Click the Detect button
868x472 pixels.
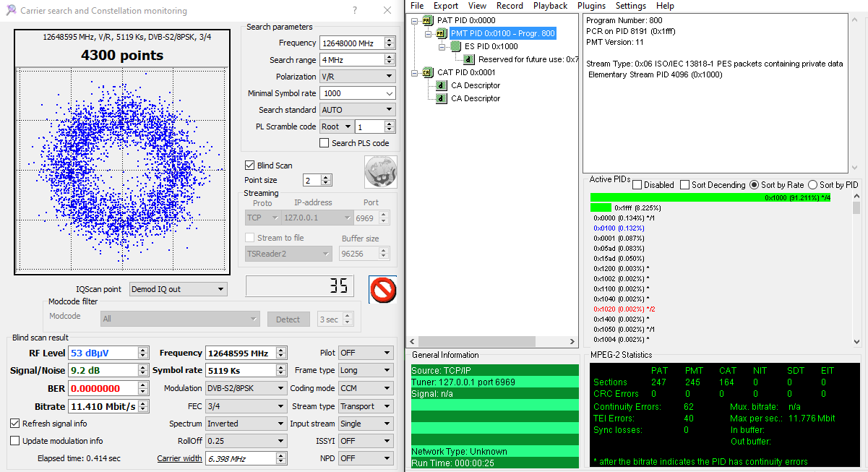pos(288,319)
